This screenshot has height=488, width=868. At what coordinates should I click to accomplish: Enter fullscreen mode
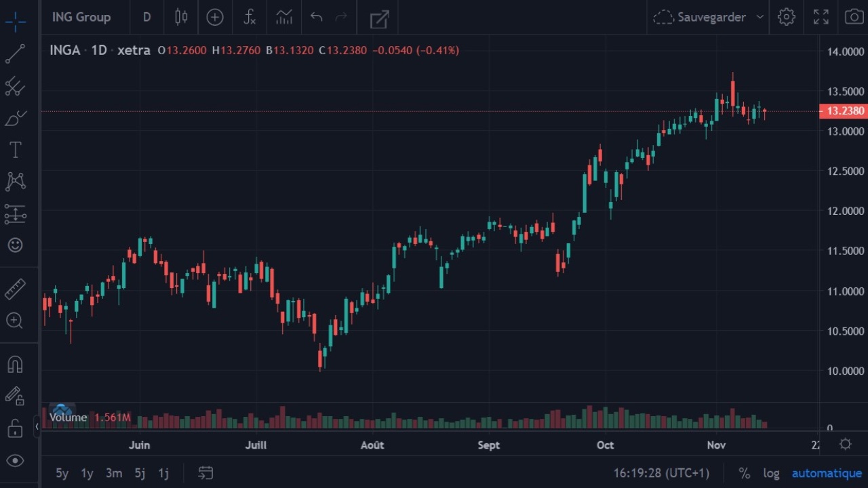(x=821, y=17)
